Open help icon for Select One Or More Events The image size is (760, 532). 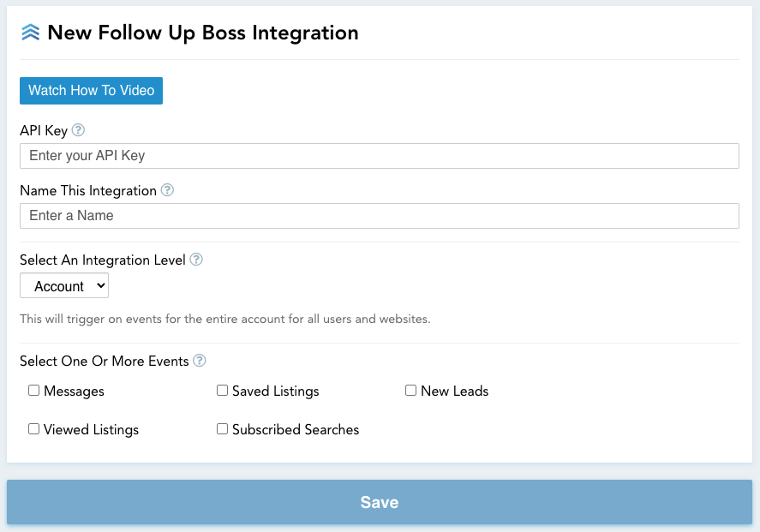[199, 361]
